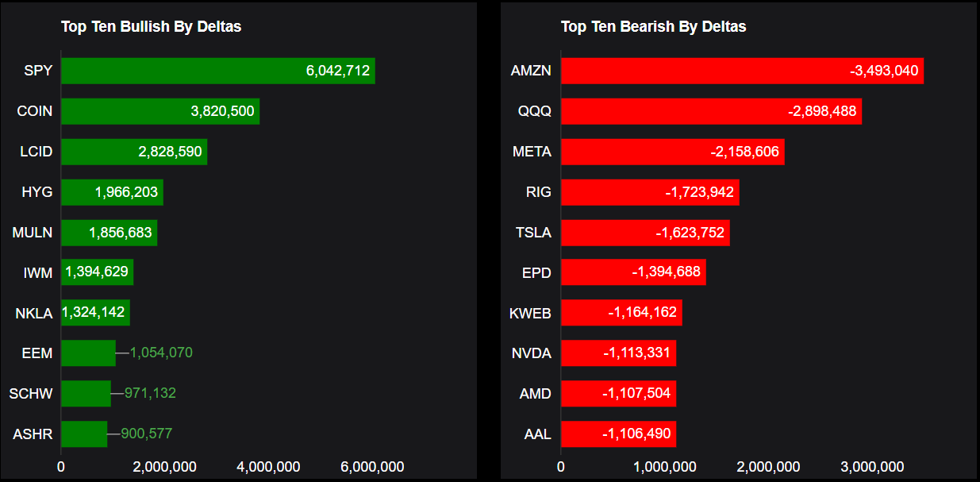
Task: Click the "Top Ten Bullish By Deltas" title
Action: [151, 26]
